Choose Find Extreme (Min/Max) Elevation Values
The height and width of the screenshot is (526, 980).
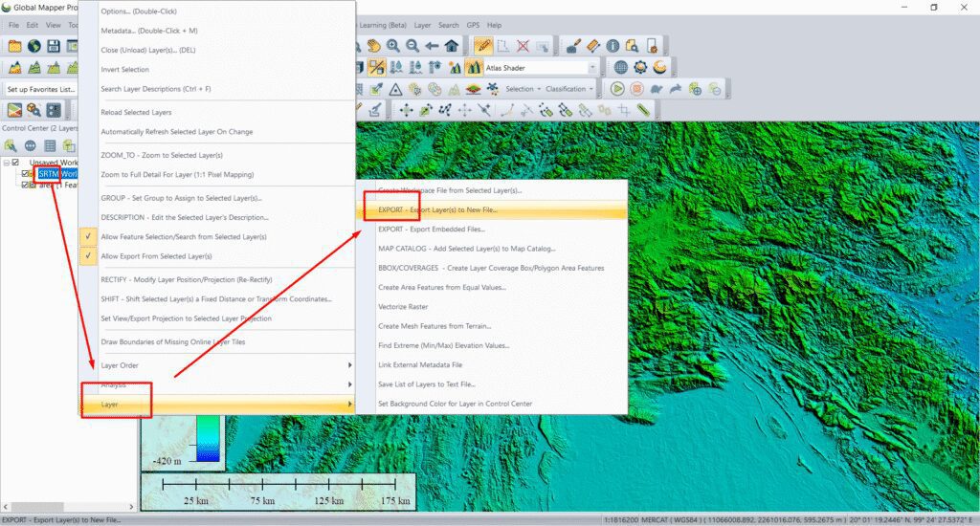pyautogui.click(x=491, y=345)
